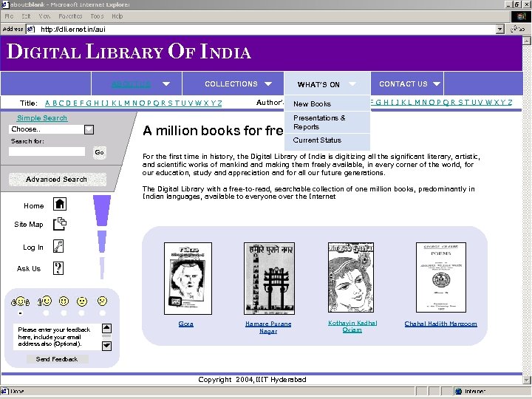Screen dimensions: 532x399
Task: Expand the Contact Us menu arrow
Action: (x=437, y=83)
